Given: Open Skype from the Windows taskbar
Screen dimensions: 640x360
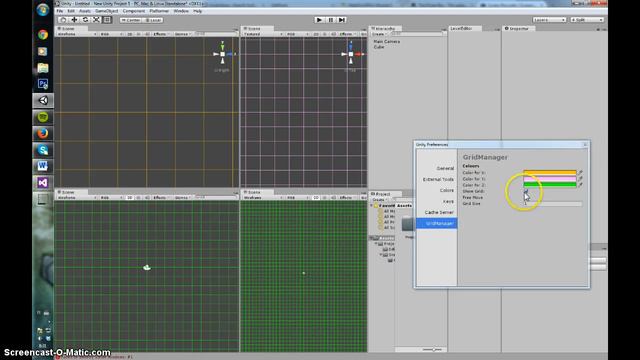Looking at the screenshot, I should point(43,150).
